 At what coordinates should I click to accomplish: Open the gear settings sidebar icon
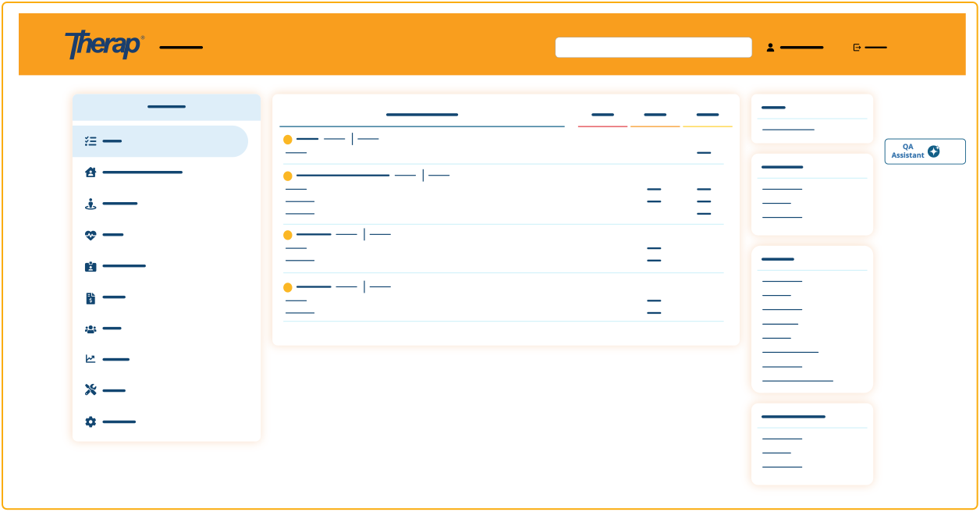coord(91,421)
